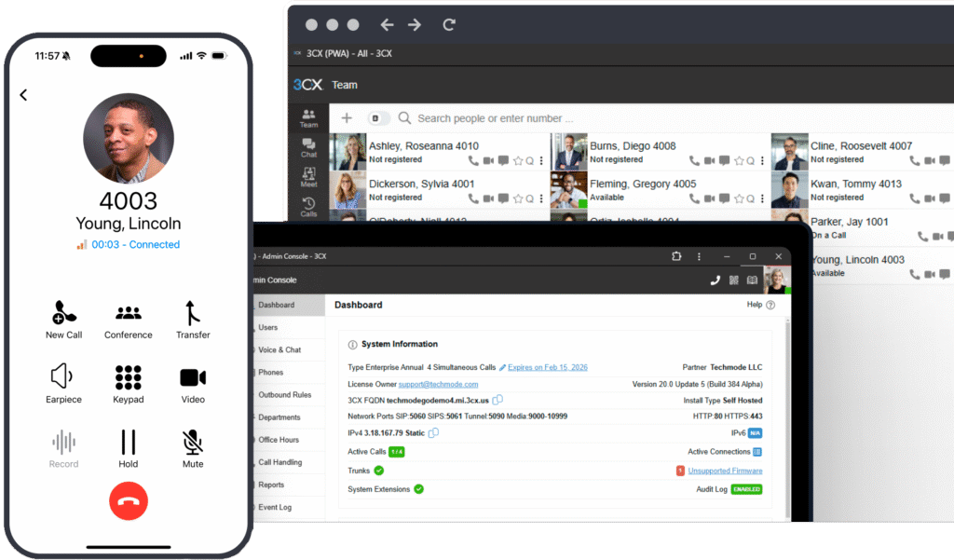Open the three-dot menu for Burns, Diego

coord(762,160)
